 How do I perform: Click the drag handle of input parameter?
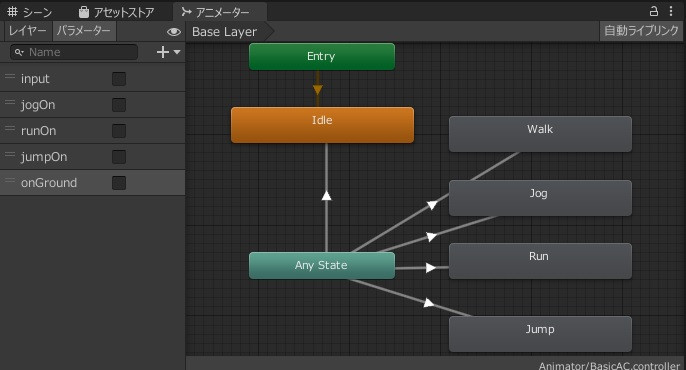(10, 77)
